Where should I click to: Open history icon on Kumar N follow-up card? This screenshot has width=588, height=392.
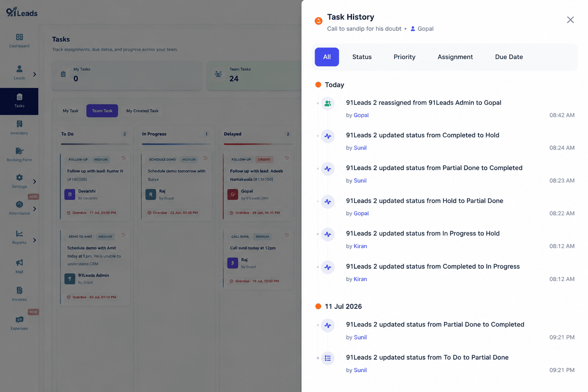click(124, 158)
